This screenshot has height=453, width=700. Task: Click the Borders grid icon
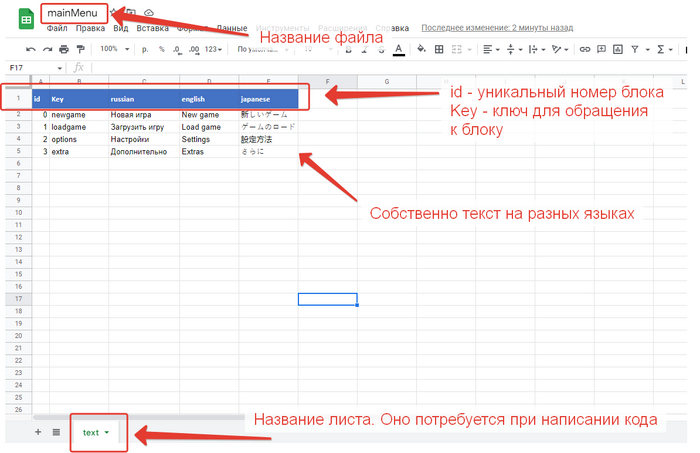[439, 48]
